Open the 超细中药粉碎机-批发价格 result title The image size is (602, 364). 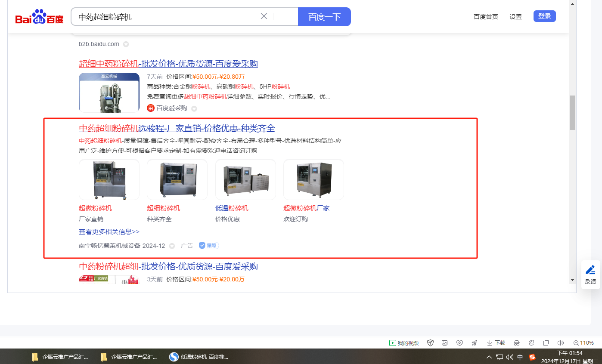tap(168, 64)
